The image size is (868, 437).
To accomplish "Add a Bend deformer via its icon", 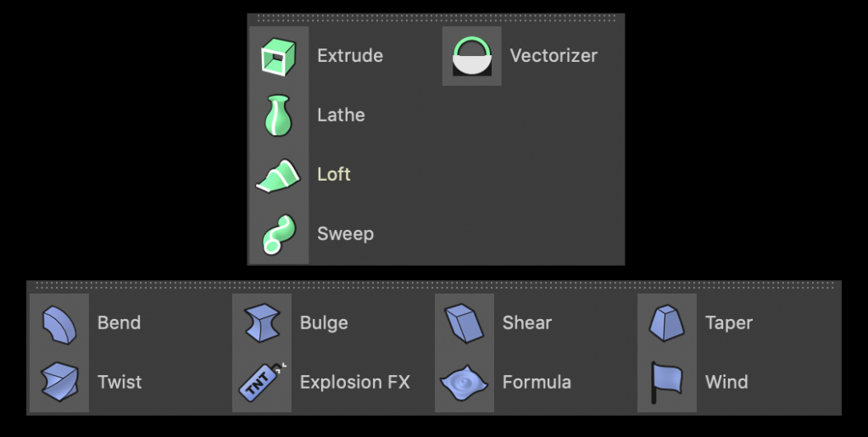I will coord(59,324).
